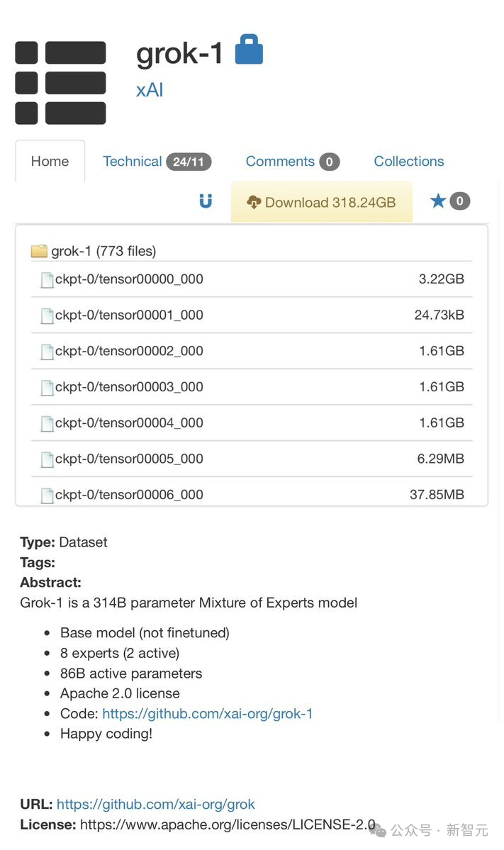Click the file icon beside tensor00000_000
504x850 pixels.
point(47,279)
